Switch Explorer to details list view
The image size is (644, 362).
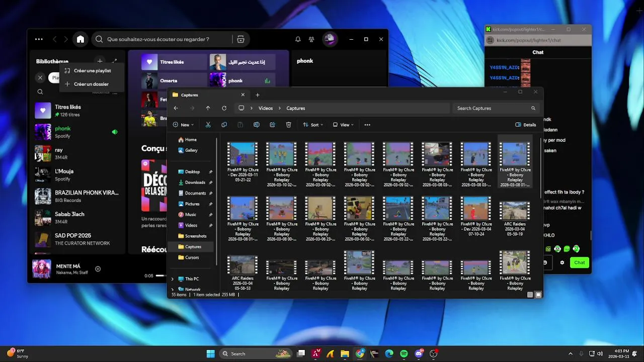click(x=530, y=295)
